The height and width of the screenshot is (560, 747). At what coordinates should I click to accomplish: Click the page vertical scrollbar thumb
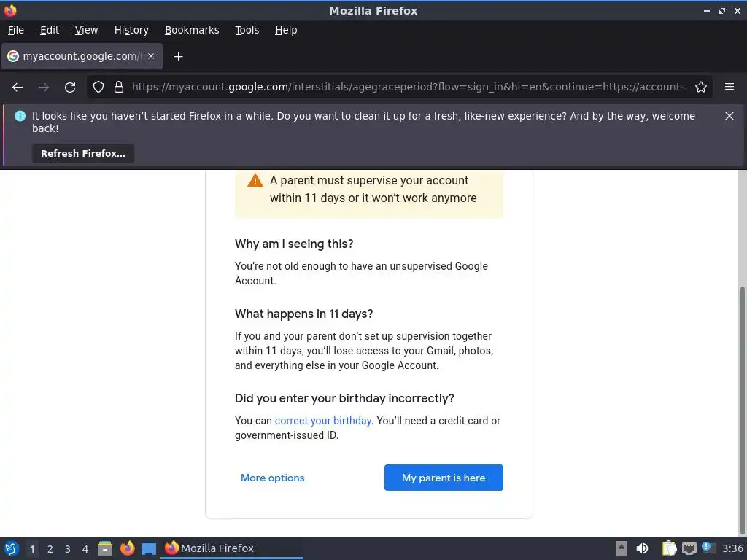point(742,410)
